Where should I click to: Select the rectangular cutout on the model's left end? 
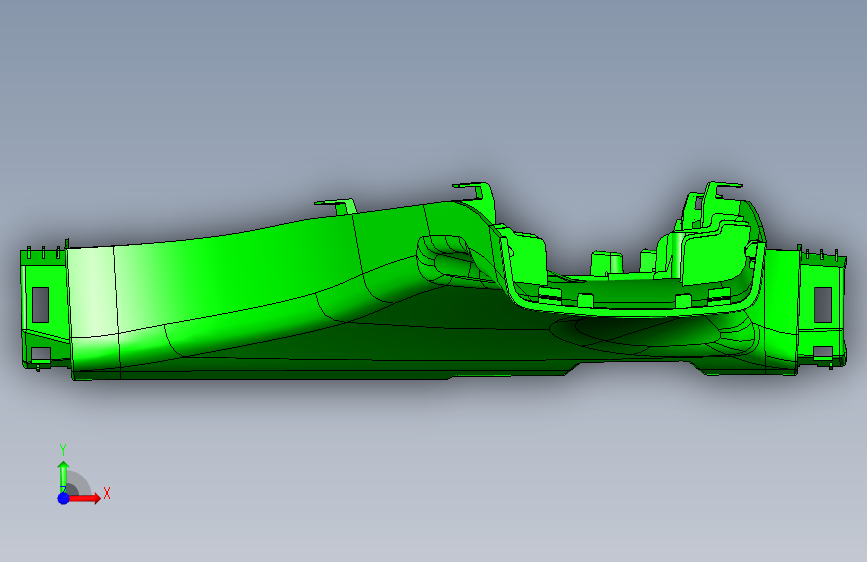click(40, 304)
